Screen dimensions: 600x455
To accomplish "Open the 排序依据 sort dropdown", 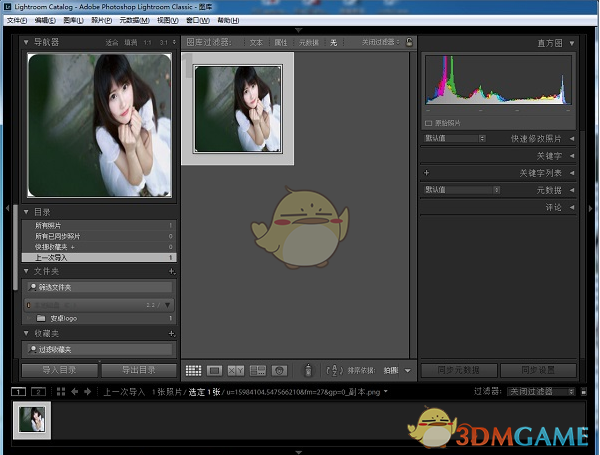I will pyautogui.click(x=393, y=371).
